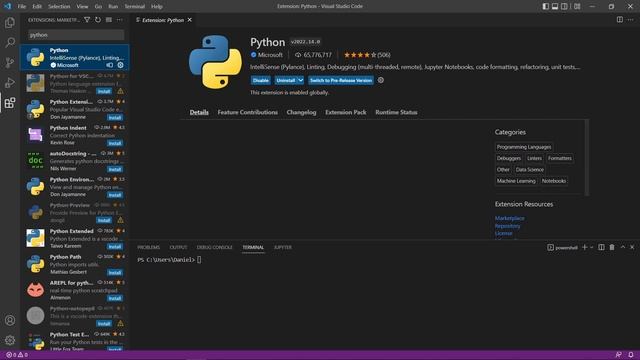Click the extension details vertical scrollbar

[587, 158]
